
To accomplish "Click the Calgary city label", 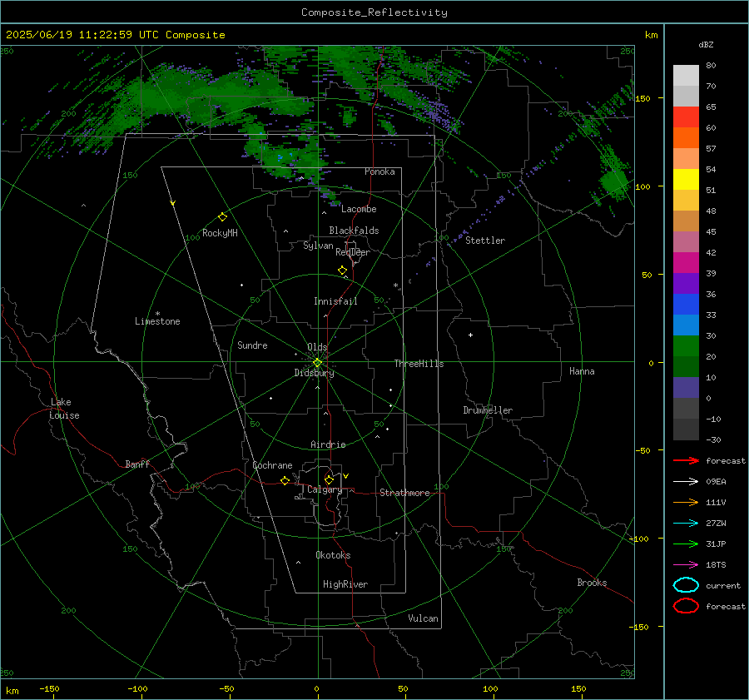I will point(325,489).
